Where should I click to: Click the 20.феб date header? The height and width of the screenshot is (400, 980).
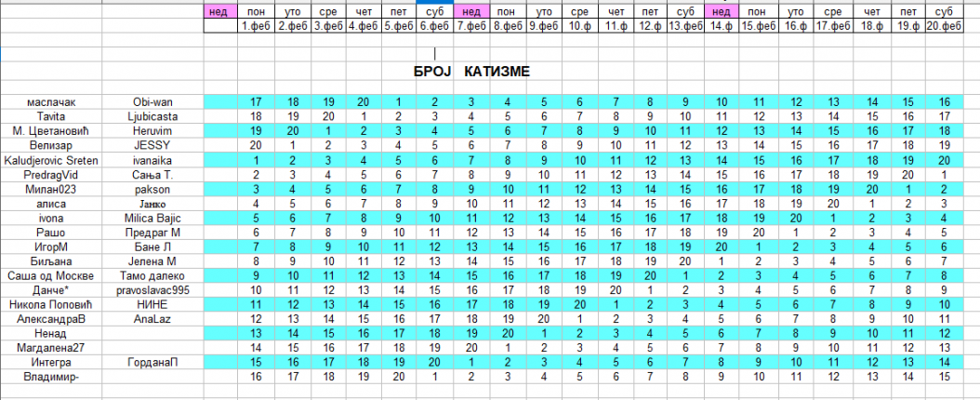click(944, 26)
